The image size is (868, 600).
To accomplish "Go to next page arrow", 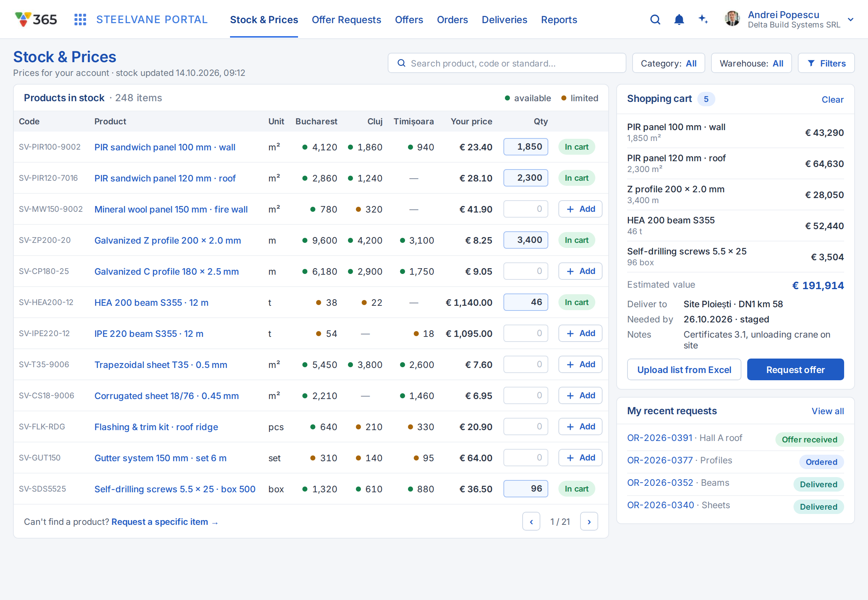I will coord(589,522).
